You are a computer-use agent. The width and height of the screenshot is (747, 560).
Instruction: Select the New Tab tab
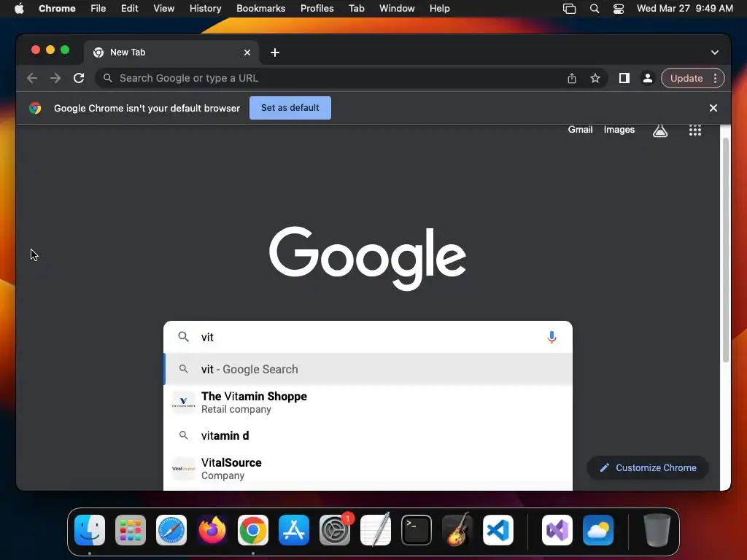[171, 52]
